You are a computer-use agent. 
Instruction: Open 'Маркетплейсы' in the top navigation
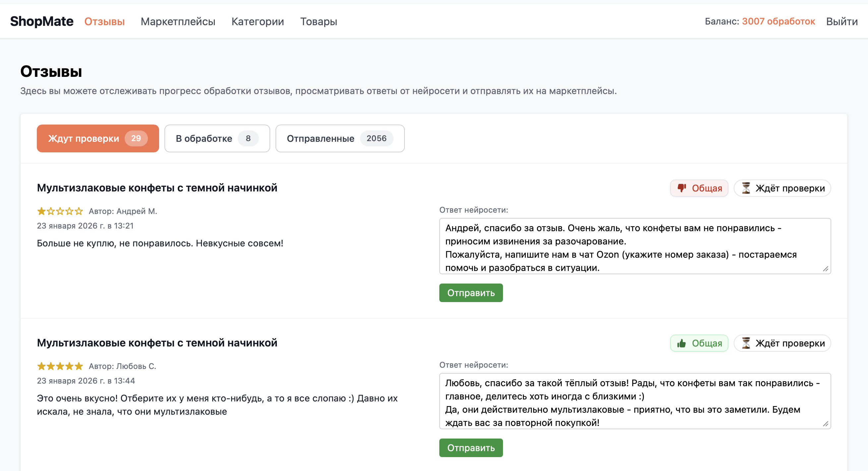pyautogui.click(x=178, y=22)
